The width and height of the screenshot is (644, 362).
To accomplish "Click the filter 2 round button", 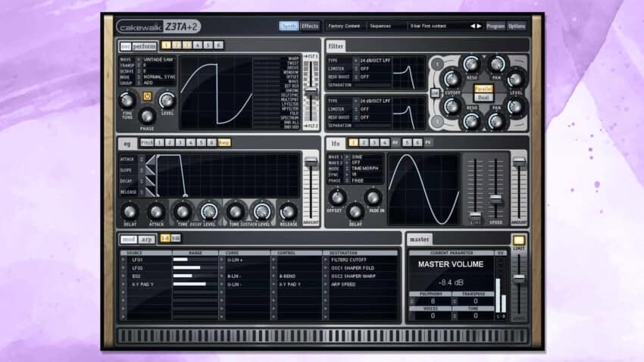I will tap(437, 121).
